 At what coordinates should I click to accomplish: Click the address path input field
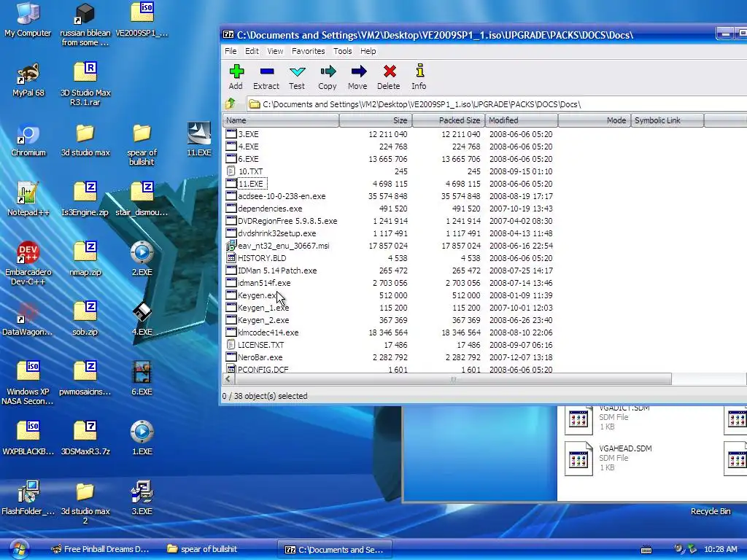point(495,104)
